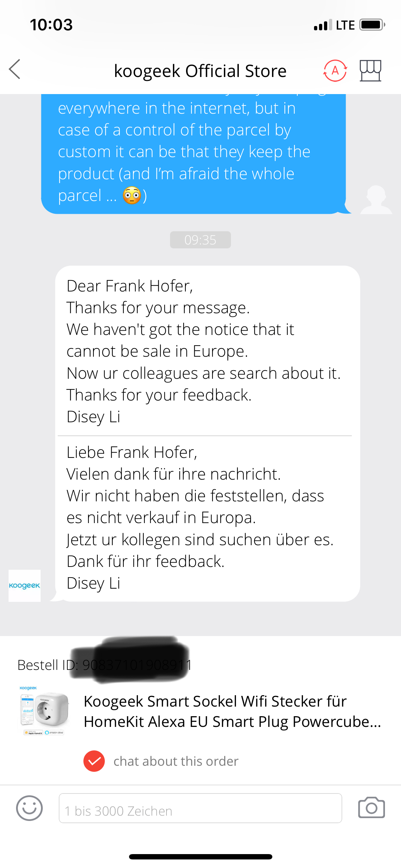Tap the back arrow chevron
Screen dimensions: 401x868
pyautogui.click(x=15, y=69)
